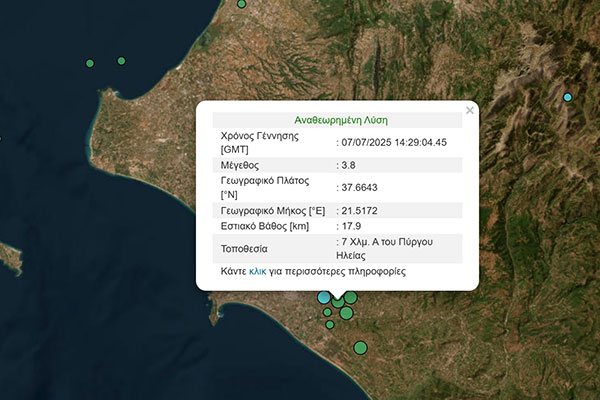Close the earthquake info popup
This screenshot has width=600, height=400.
(x=470, y=110)
